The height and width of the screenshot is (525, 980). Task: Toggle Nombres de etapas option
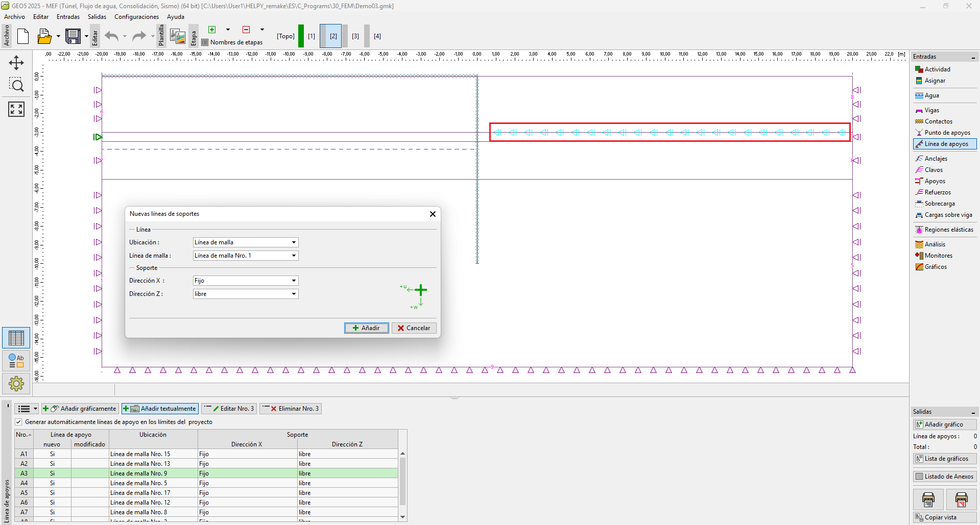[x=232, y=42]
